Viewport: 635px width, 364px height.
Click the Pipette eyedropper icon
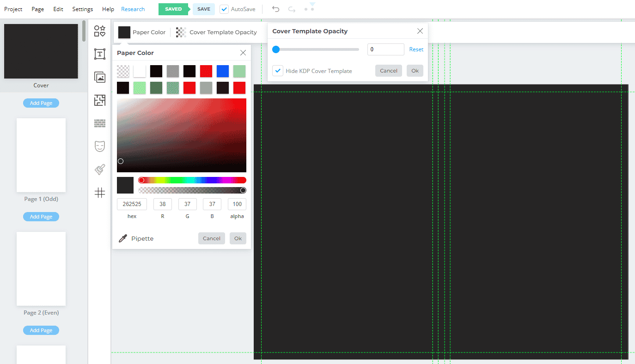[123, 238]
